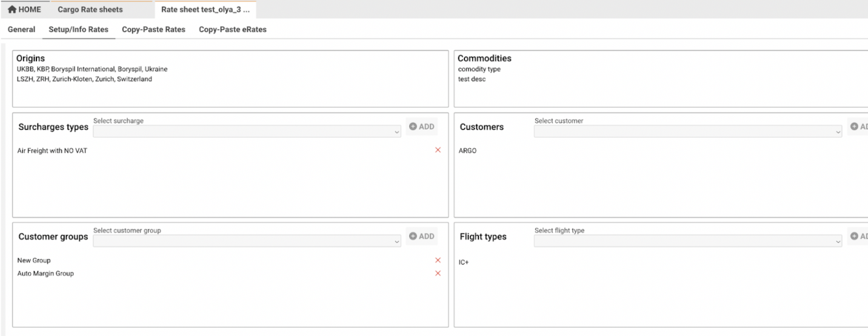Delete New Group from customer groups

coord(438,260)
